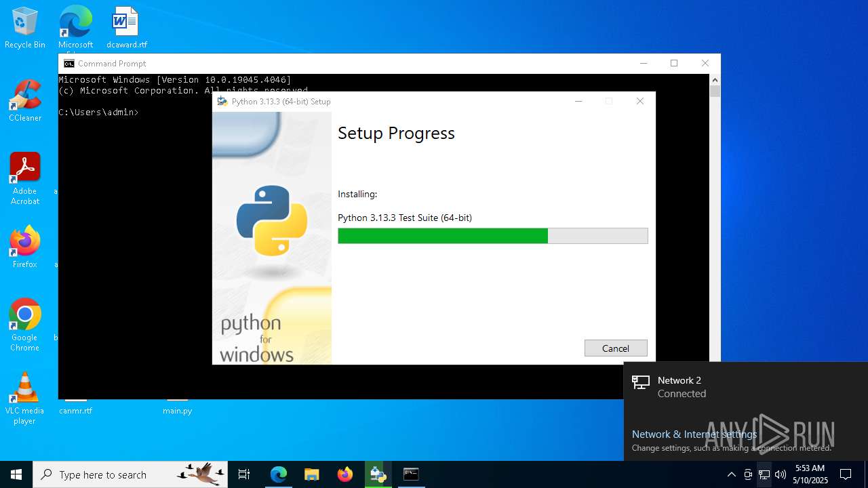Show hidden system tray icons
Image resolution: width=868 pixels, height=488 pixels.
[731, 474]
